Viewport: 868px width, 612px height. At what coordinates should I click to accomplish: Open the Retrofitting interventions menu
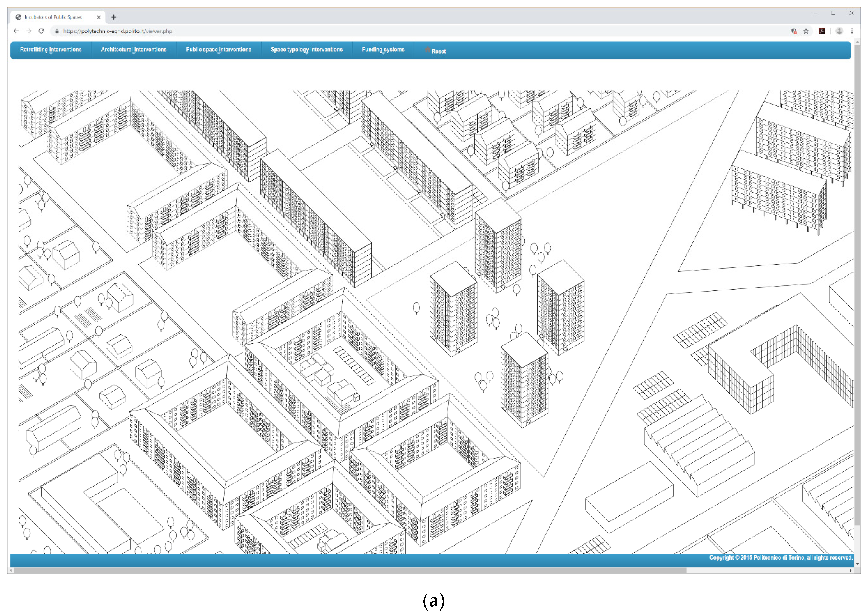(x=51, y=50)
